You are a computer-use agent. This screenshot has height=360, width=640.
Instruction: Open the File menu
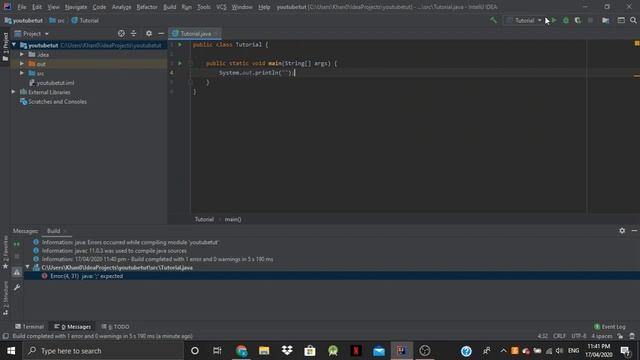(22, 7)
